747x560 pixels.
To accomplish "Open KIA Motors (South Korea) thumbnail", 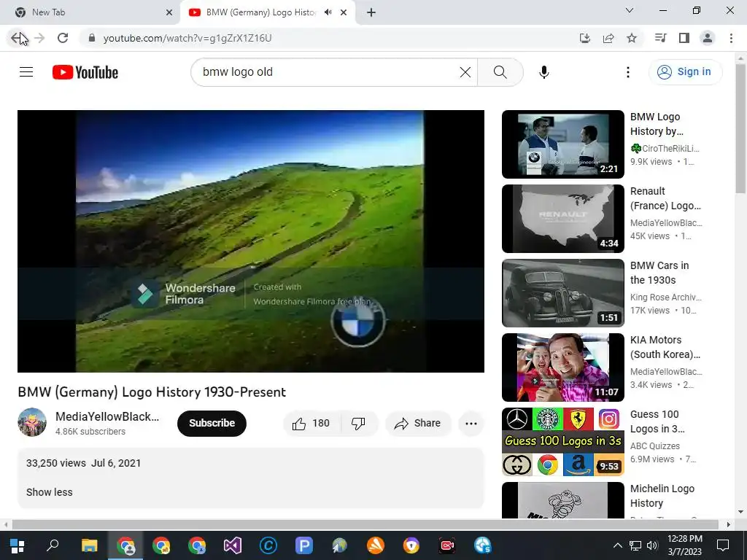I will point(562,367).
